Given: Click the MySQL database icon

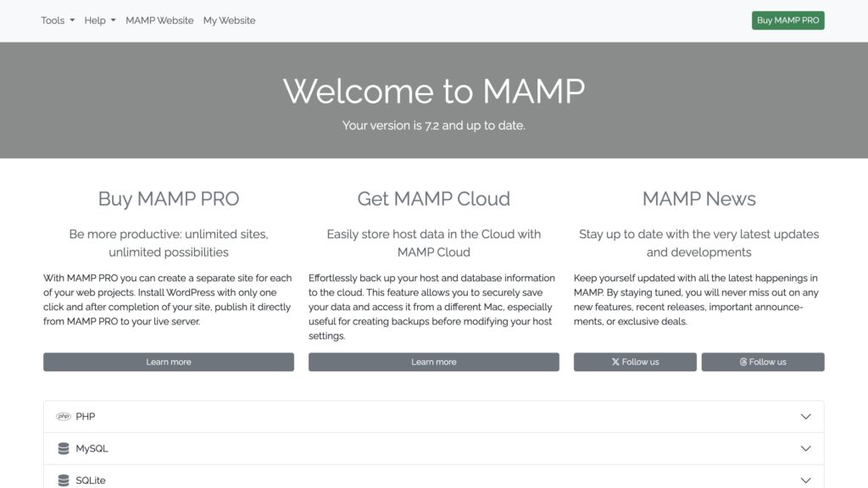Looking at the screenshot, I should pyautogui.click(x=64, y=449).
